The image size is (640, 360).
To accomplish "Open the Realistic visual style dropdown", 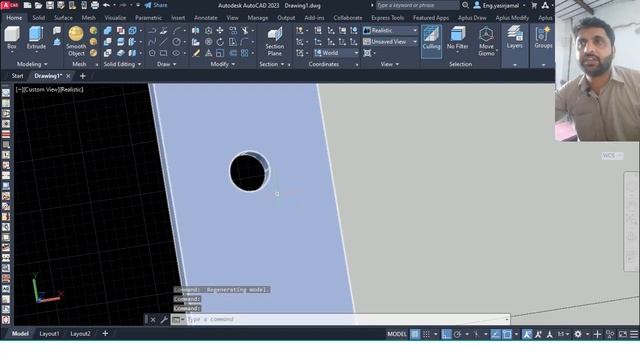I will click(391, 31).
